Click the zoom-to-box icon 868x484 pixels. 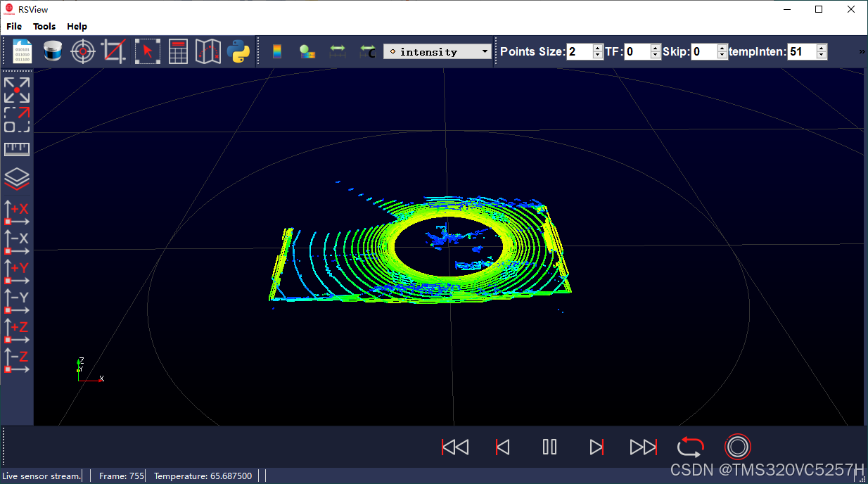pyautogui.click(x=17, y=120)
